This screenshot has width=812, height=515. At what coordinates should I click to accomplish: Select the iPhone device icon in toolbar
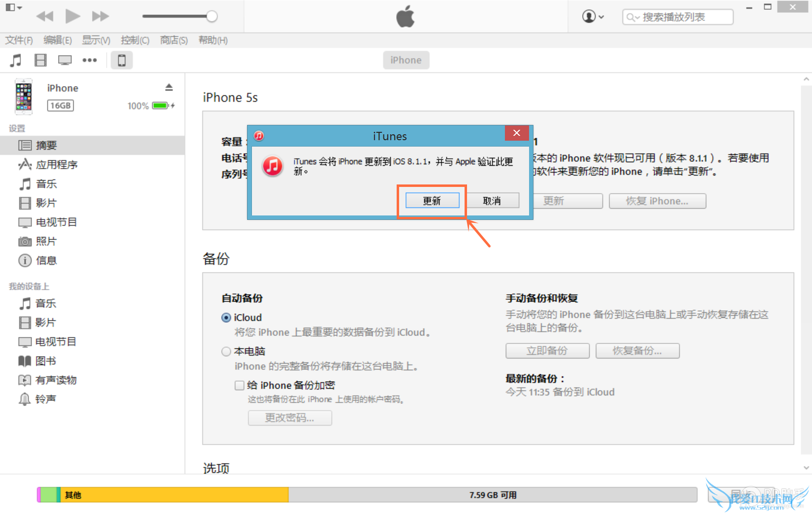[121, 60]
